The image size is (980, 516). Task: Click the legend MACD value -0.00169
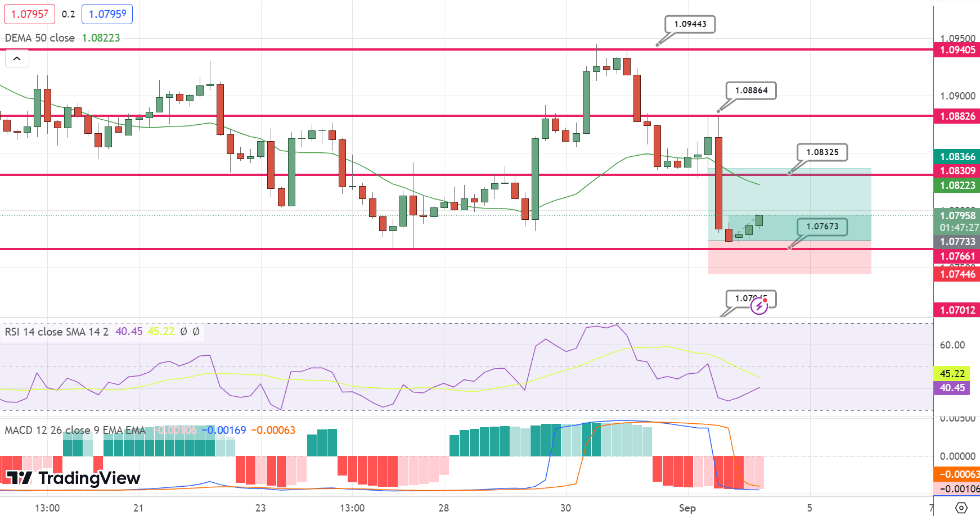[224, 430]
